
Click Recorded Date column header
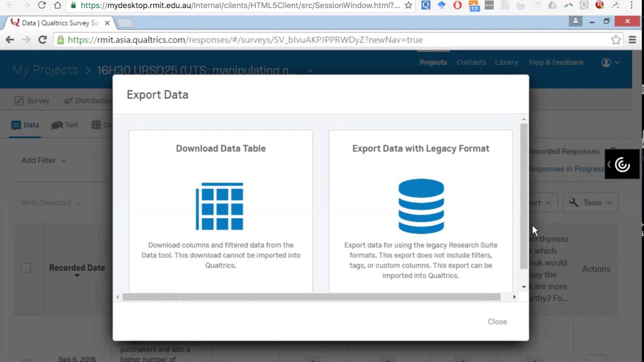coord(77,268)
